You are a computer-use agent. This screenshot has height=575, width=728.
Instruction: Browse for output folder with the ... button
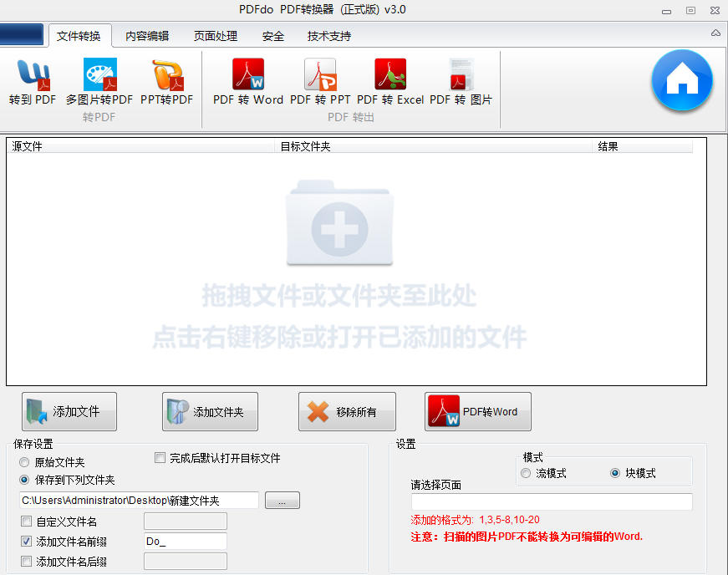pyautogui.click(x=283, y=501)
